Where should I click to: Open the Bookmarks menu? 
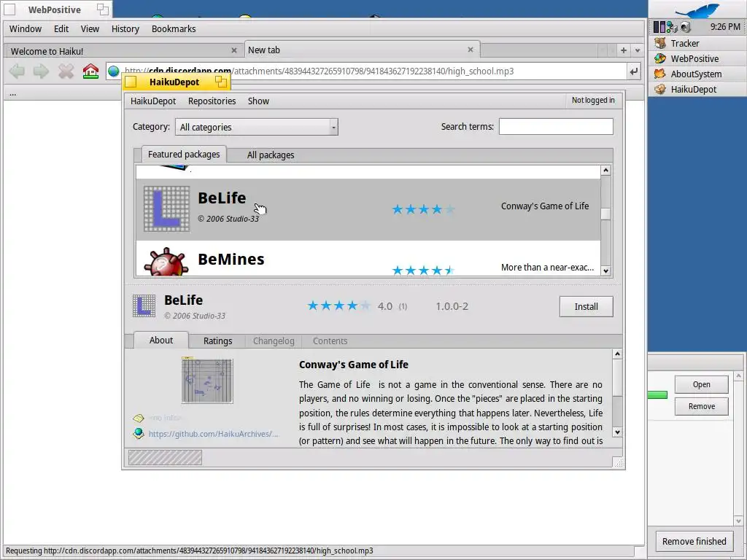click(174, 28)
